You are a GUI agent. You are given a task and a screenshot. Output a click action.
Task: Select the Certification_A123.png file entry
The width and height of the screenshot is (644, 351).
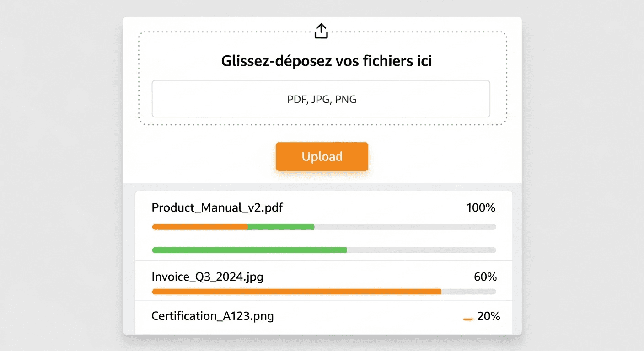[x=320, y=316]
